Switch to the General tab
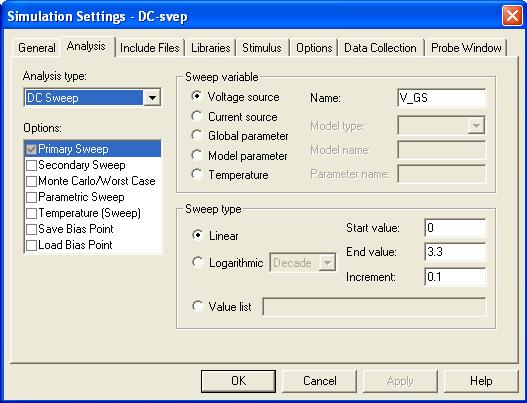The height and width of the screenshot is (403, 527). click(37, 48)
